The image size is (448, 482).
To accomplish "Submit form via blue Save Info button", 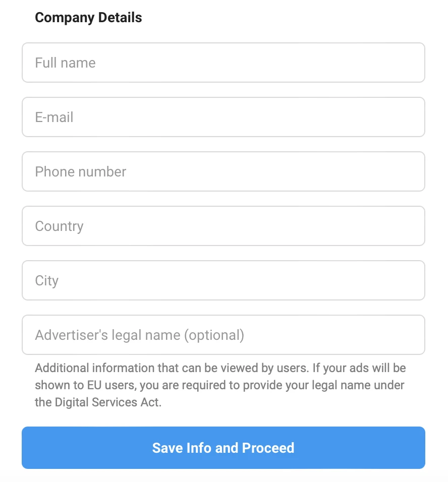I will click(x=223, y=448).
